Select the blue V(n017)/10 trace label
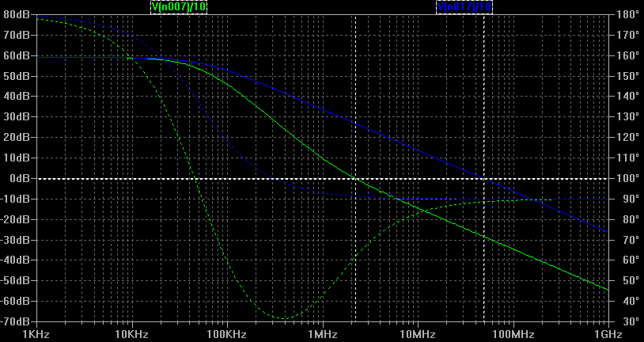 [x=464, y=6]
